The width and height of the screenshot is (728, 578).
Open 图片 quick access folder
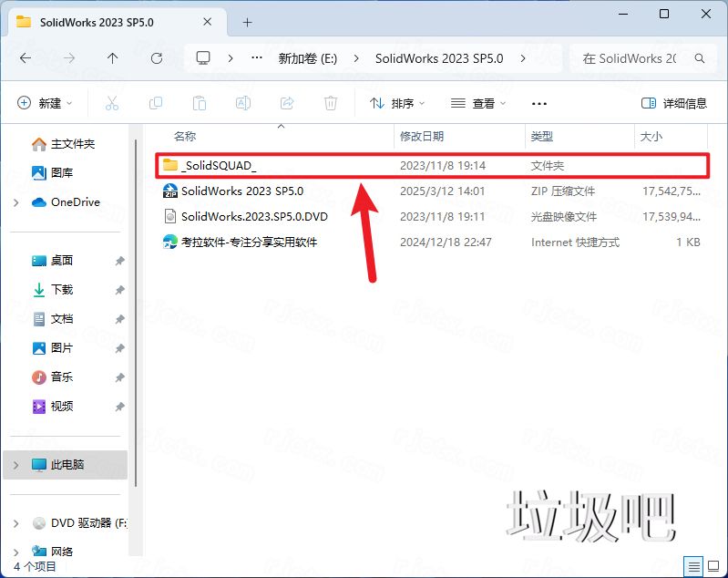click(53, 348)
